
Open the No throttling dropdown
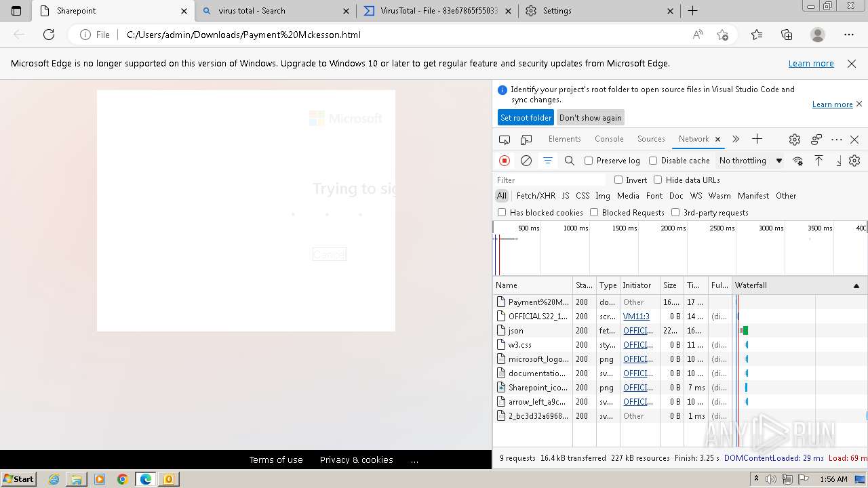click(x=751, y=161)
